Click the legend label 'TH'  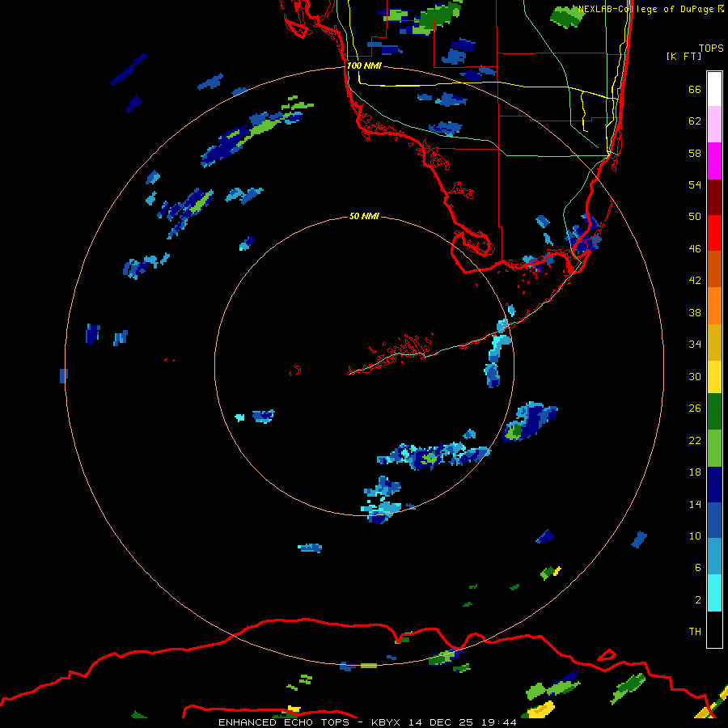695,632
